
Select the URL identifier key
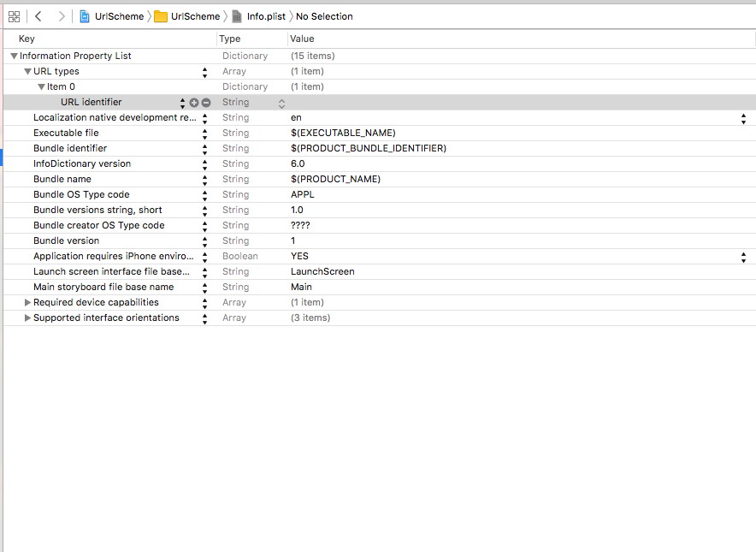click(92, 102)
